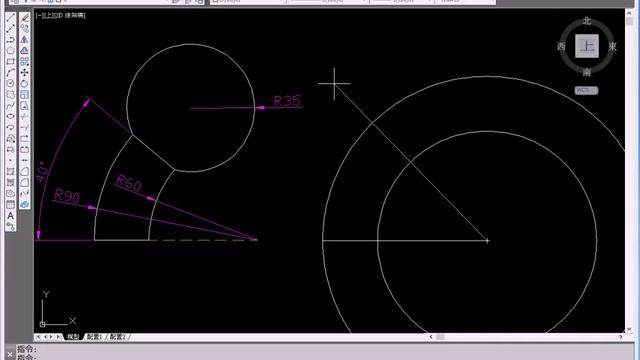640x360 pixels.
Task: Select the Mirror tool
Action: [24, 40]
